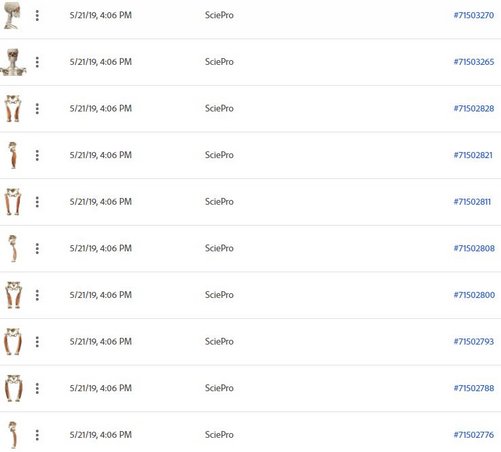Open the three-dot menu for item #71502821
501x452 pixels.
pyautogui.click(x=37, y=155)
